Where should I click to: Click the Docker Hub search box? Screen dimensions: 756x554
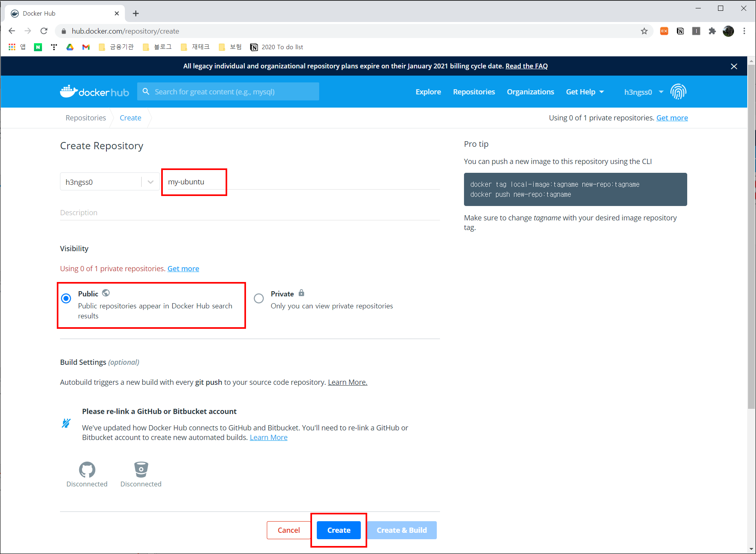point(228,92)
